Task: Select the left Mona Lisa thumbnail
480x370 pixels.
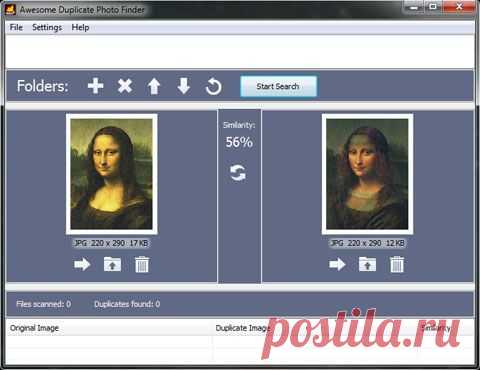Action: (112, 174)
